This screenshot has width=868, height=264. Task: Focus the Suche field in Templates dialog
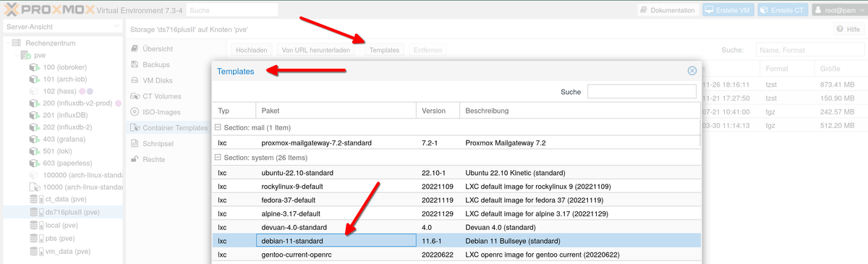pyautogui.click(x=642, y=92)
